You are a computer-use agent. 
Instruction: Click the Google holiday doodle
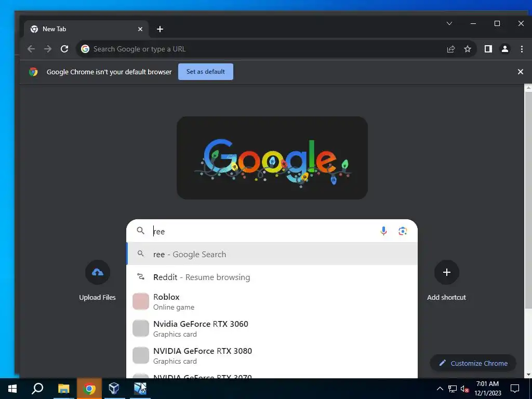coord(272,158)
